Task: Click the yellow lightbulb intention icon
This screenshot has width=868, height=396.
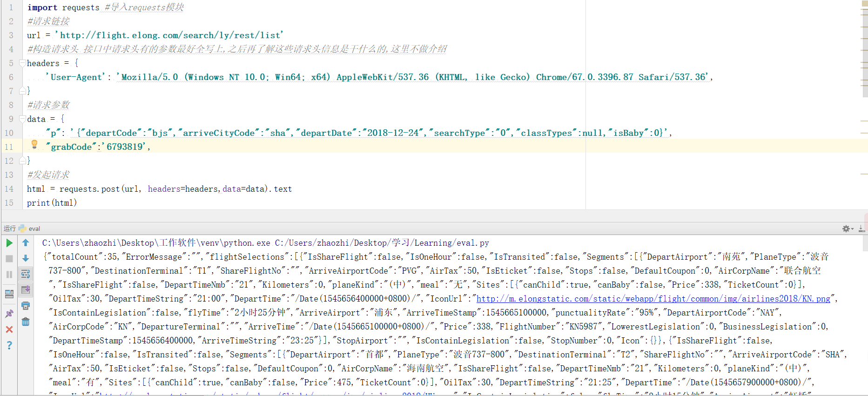Action: (x=34, y=145)
